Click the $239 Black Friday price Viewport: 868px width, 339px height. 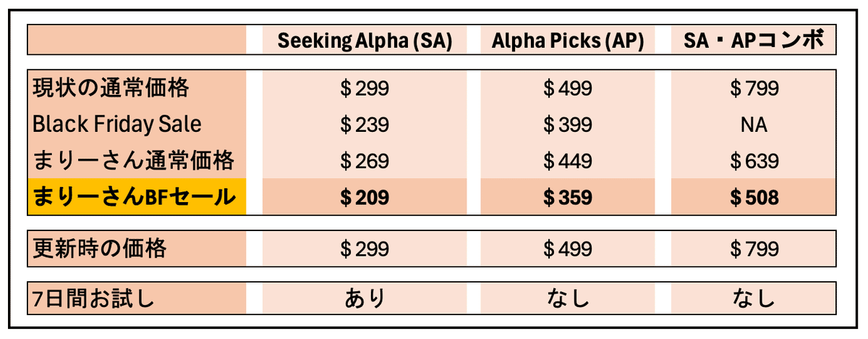365,125
